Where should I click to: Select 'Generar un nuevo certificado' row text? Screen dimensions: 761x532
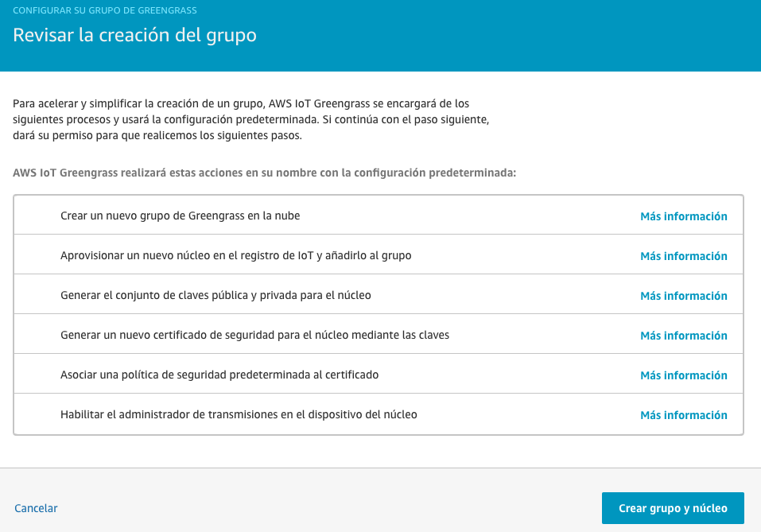(254, 336)
